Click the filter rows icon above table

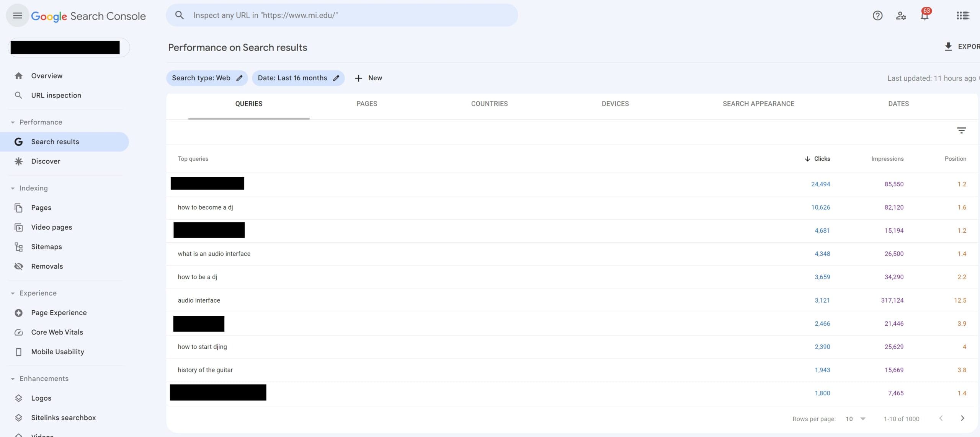[961, 130]
